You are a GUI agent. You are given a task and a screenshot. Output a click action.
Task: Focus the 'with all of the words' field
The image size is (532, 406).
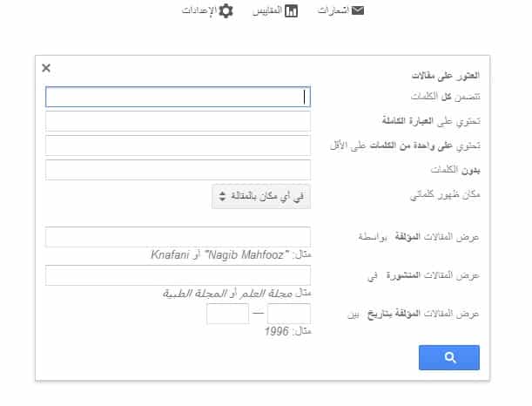[x=178, y=97]
